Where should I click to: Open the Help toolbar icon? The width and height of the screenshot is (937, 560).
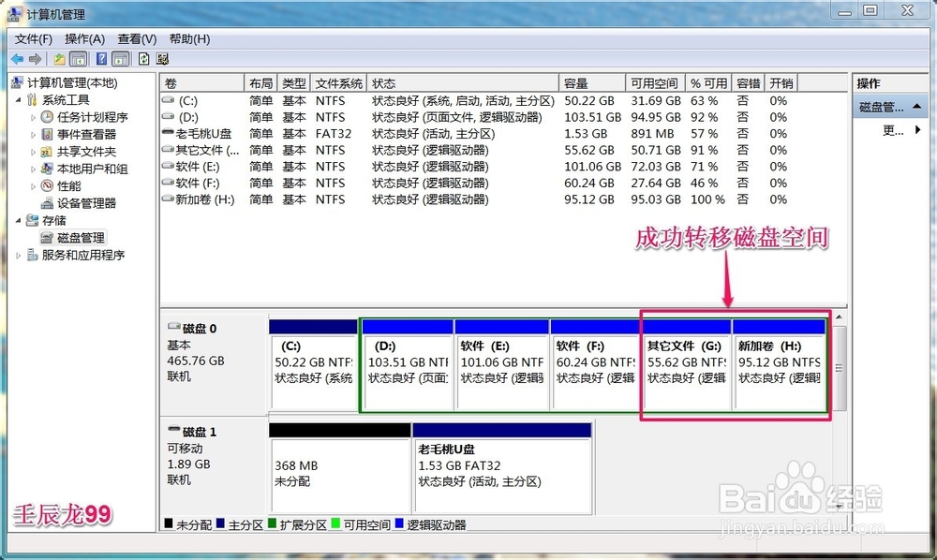pos(101,59)
